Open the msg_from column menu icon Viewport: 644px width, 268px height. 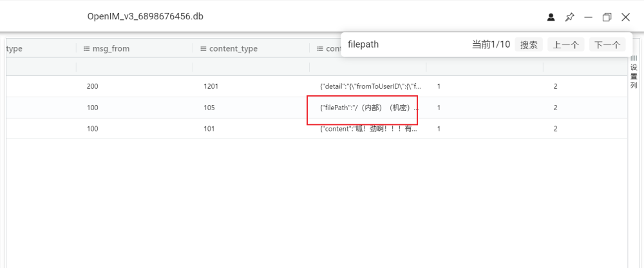click(x=87, y=48)
